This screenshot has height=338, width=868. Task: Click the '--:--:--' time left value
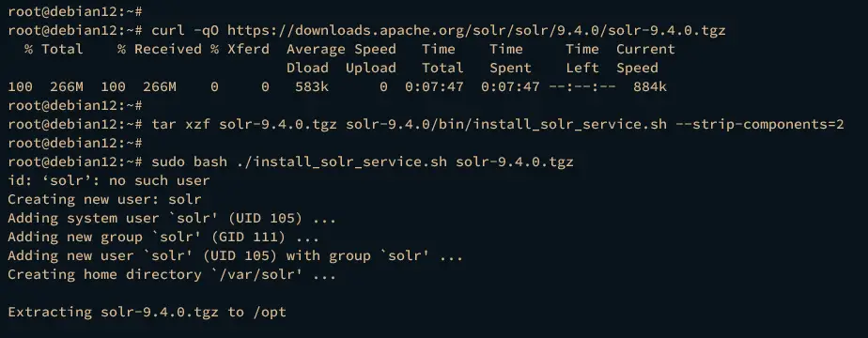click(582, 87)
